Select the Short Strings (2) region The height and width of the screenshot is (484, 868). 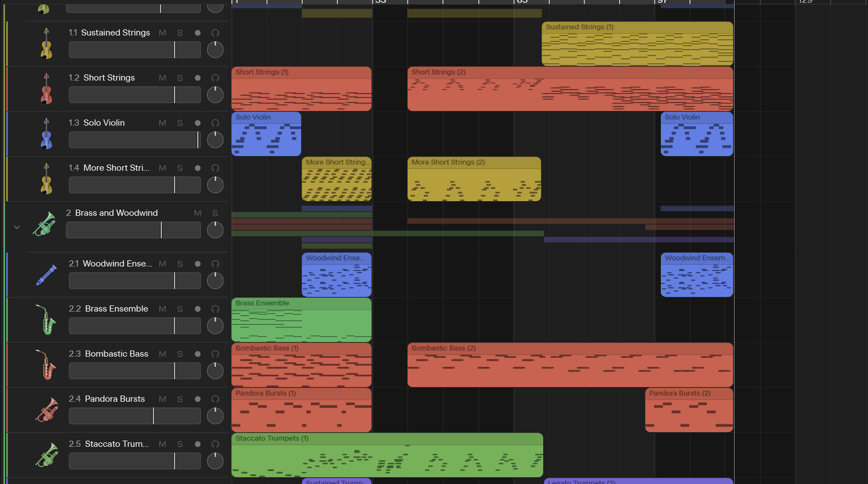(x=570, y=88)
